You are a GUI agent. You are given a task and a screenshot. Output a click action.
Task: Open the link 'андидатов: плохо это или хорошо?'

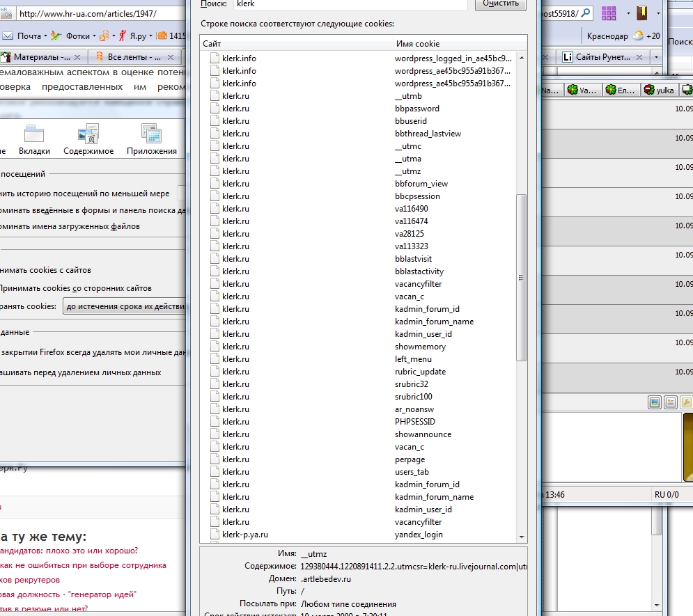(69, 551)
